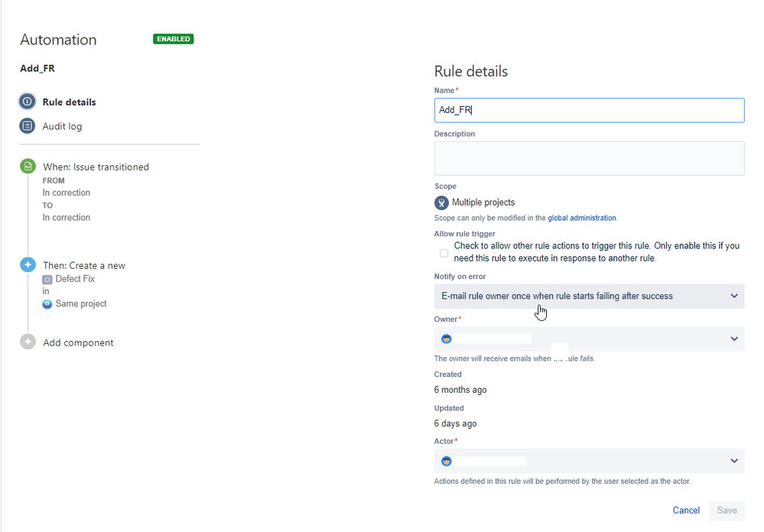764x532 pixels.
Task: Click the Save button
Action: (x=727, y=510)
